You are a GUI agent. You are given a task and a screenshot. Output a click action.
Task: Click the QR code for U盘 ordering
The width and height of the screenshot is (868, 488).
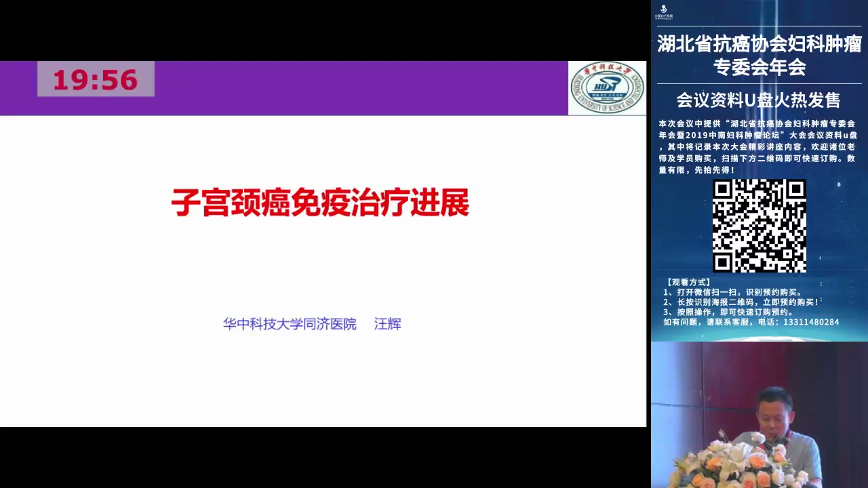(x=759, y=226)
